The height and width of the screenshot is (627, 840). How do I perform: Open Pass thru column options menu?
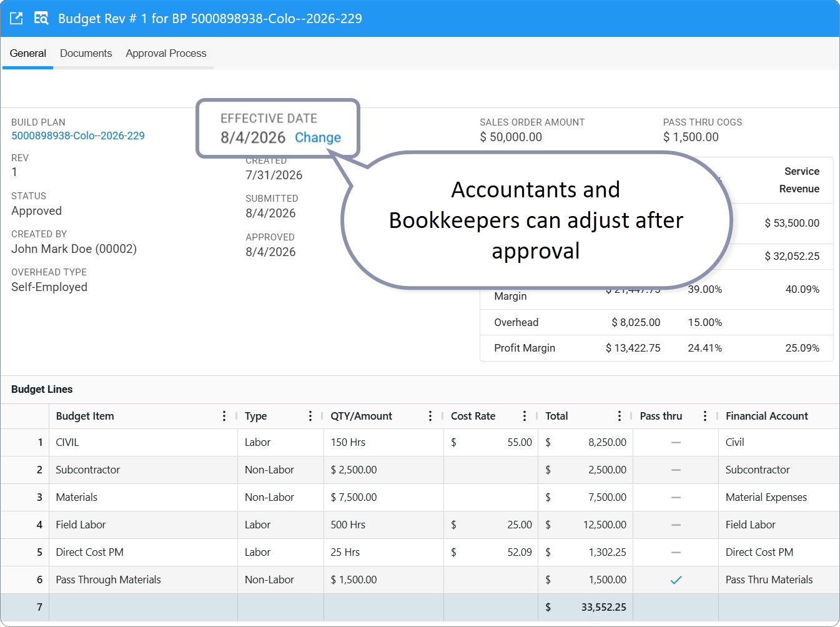tap(705, 416)
